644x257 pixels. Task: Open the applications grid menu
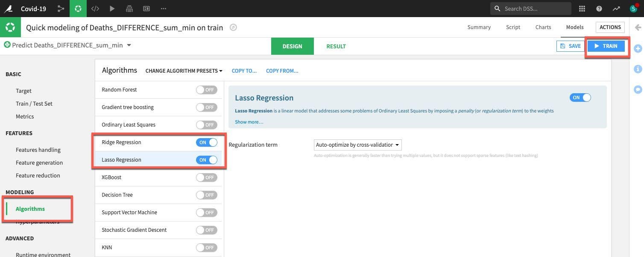point(582,9)
